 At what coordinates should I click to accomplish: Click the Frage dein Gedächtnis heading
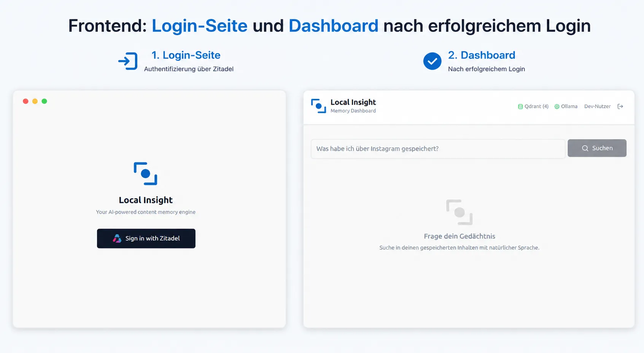460,236
